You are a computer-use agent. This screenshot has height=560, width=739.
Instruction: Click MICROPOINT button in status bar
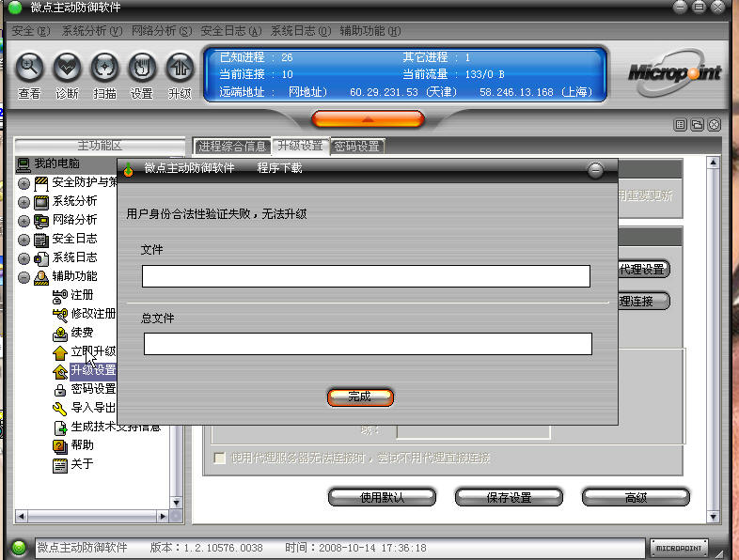679,548
